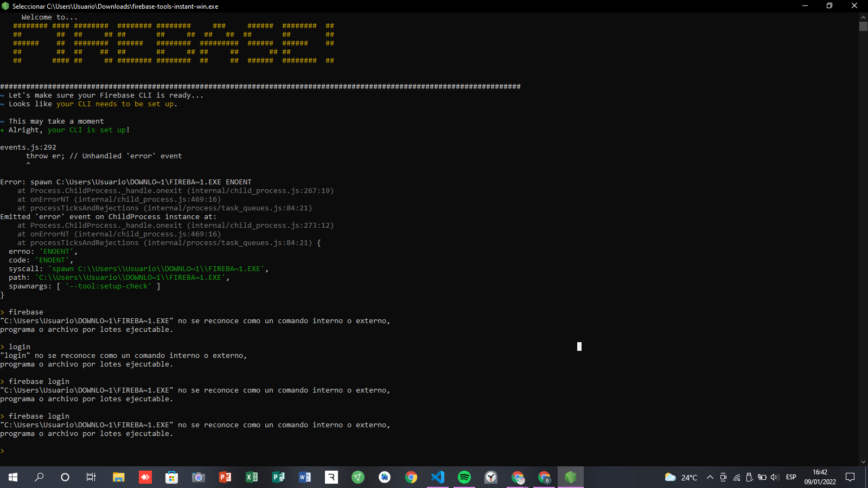
Task: Launch the red AnyDesk taskbar app
Action: [x=145, y=477]
